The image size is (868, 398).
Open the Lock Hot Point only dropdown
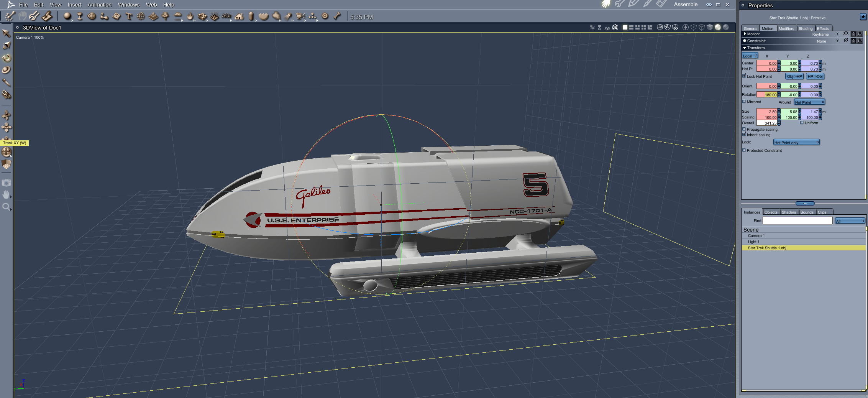(796, 142)
